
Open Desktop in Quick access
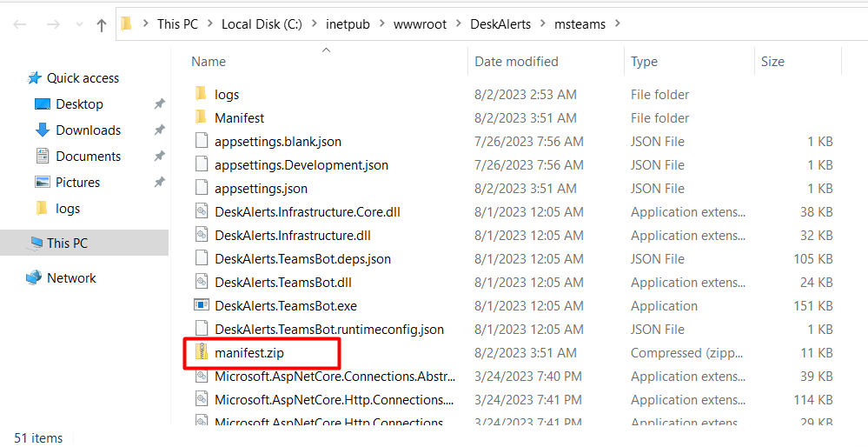point(79,104)
